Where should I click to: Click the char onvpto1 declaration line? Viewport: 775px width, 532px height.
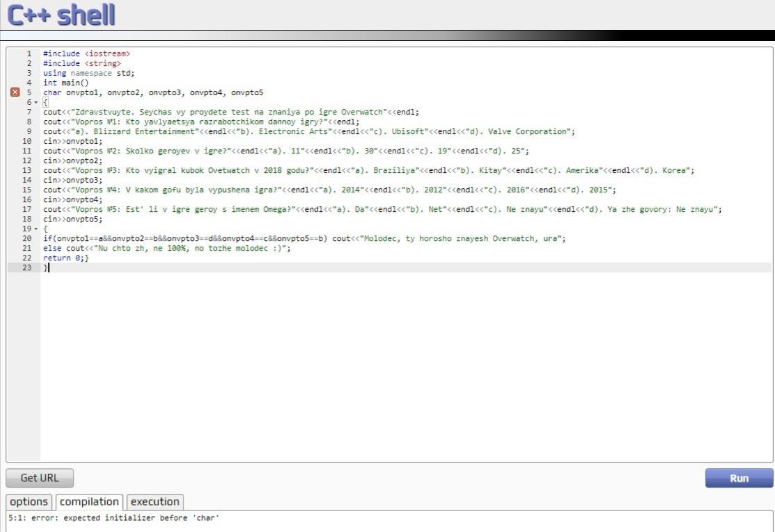coord(153,92)
